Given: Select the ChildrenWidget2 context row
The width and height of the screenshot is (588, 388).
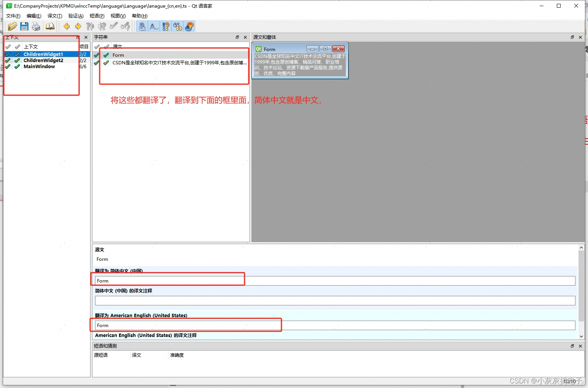Looking at the screenshot, I should tap(47, 61).
